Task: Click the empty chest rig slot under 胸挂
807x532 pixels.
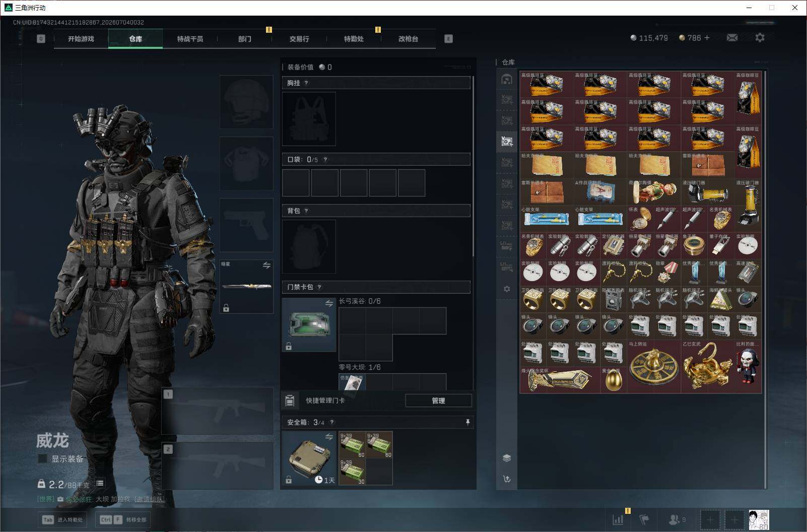Action: point(309,119)
